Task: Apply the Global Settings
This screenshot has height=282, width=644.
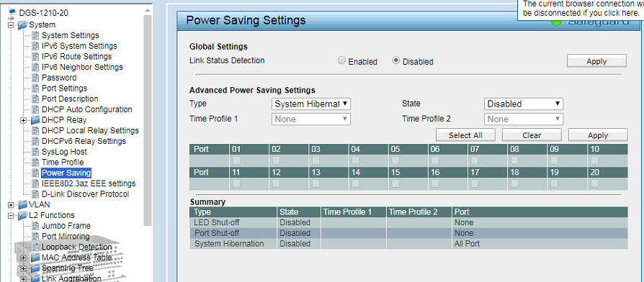Action: click(596, 61)
